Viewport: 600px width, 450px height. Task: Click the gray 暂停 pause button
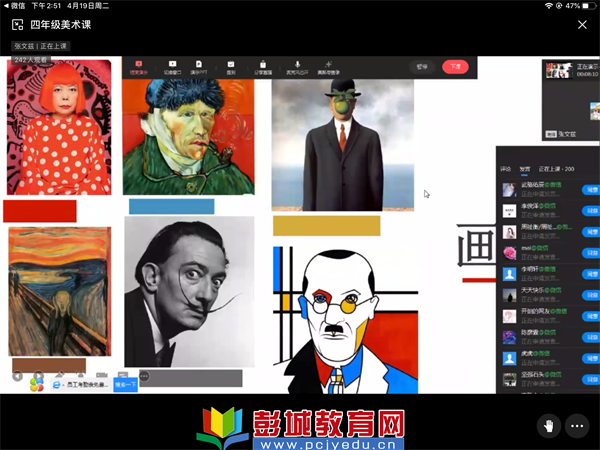422,67
